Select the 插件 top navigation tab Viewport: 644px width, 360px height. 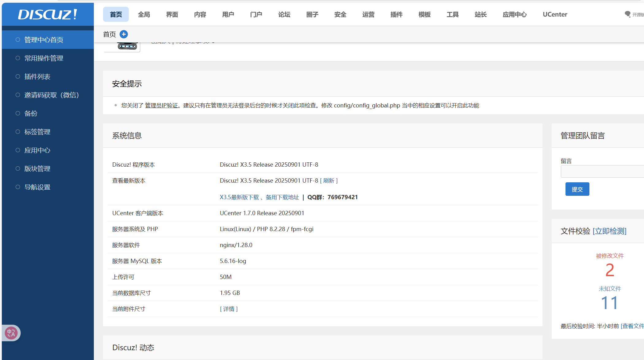[x=396, y=14]
